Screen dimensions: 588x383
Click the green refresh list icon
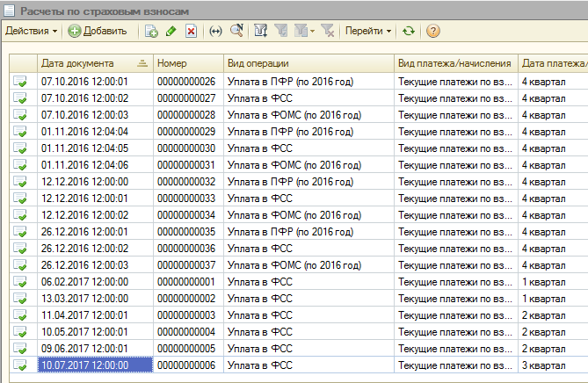[x=409, y=31]
